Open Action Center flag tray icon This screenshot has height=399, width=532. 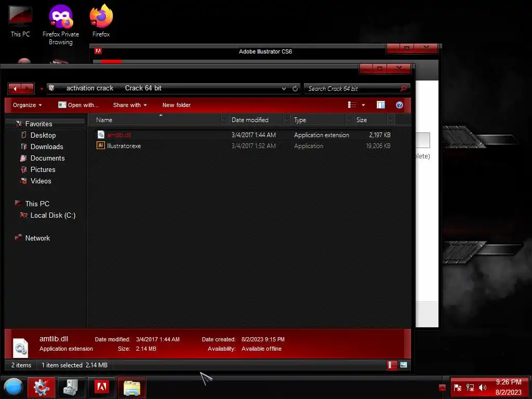(458, 388)
